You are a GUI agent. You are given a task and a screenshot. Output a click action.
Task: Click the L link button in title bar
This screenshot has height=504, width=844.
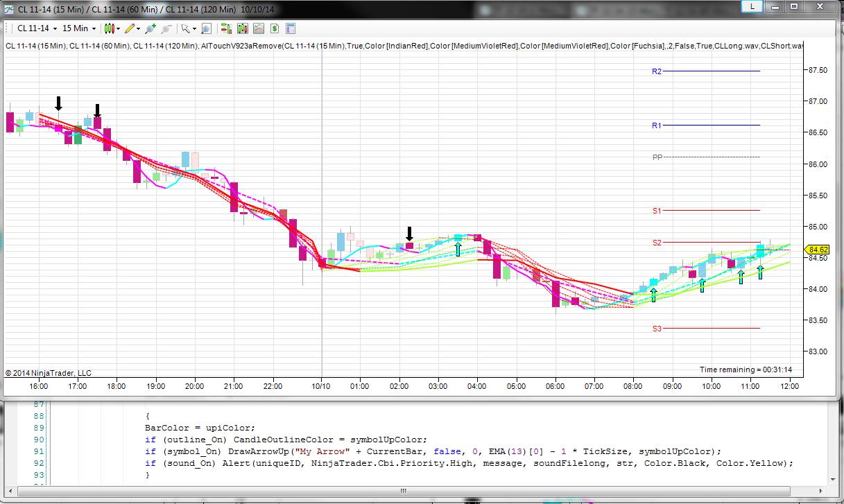coord(751,6)
